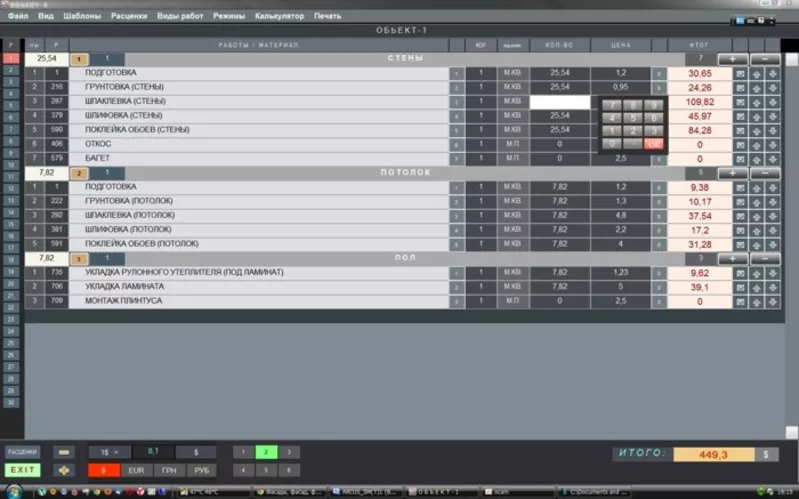799x499 pixels.
Task: Collapse СТЕНЫ section via orange badge 1
Action: click(79, 60)
